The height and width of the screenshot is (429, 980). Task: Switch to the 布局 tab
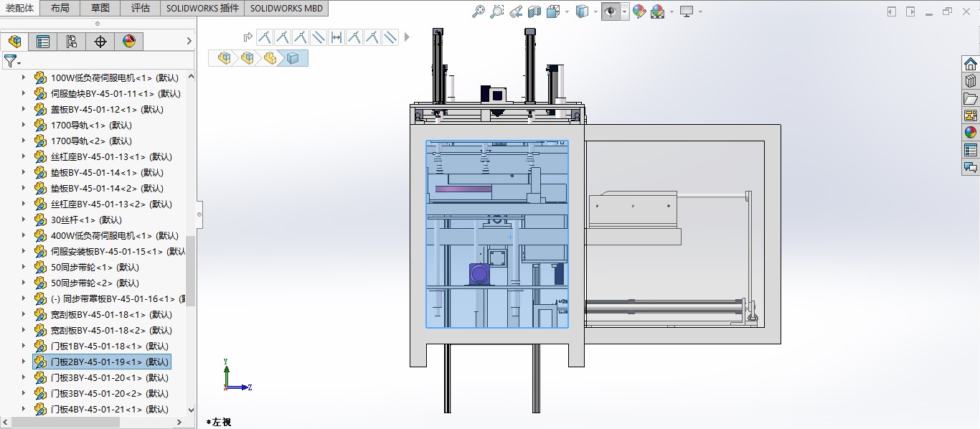(60, 8)
